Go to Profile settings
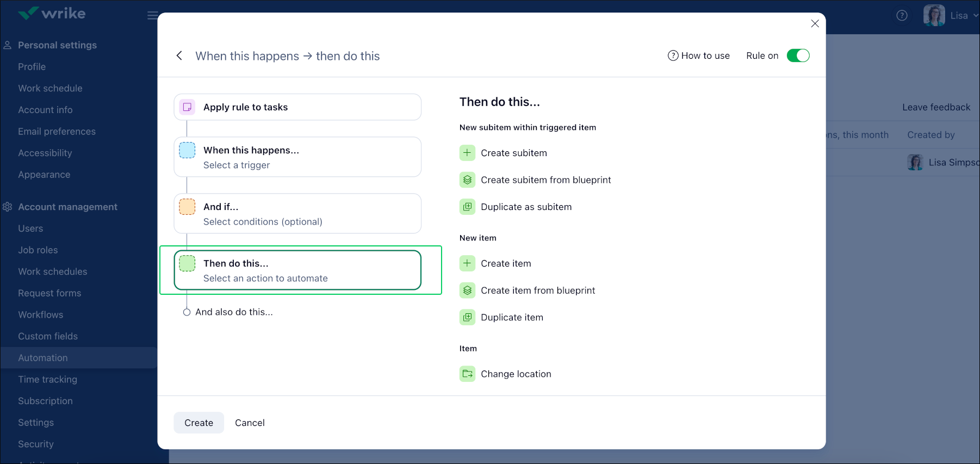 point(32,67)
